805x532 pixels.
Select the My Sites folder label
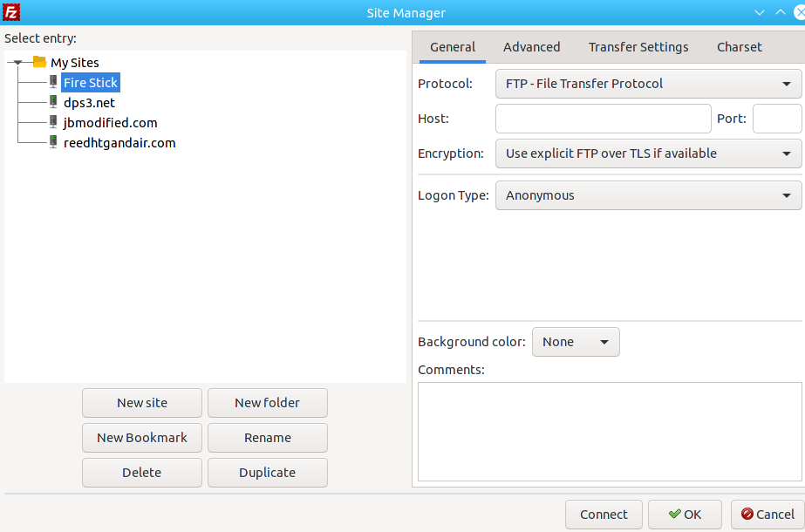(x=75, y=63)
